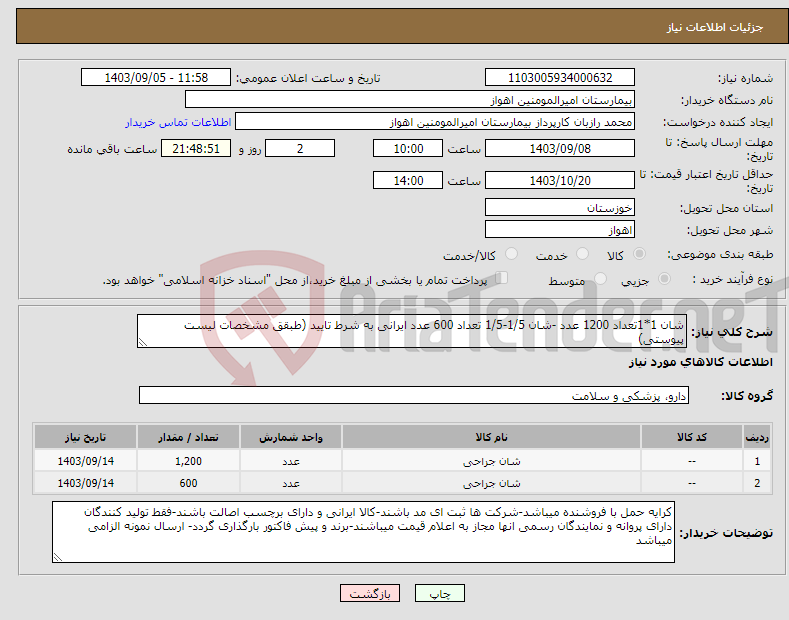789x620 pixels.
Task: Select the کالا/خدمت radio button
Action: (x=511, y=254)
